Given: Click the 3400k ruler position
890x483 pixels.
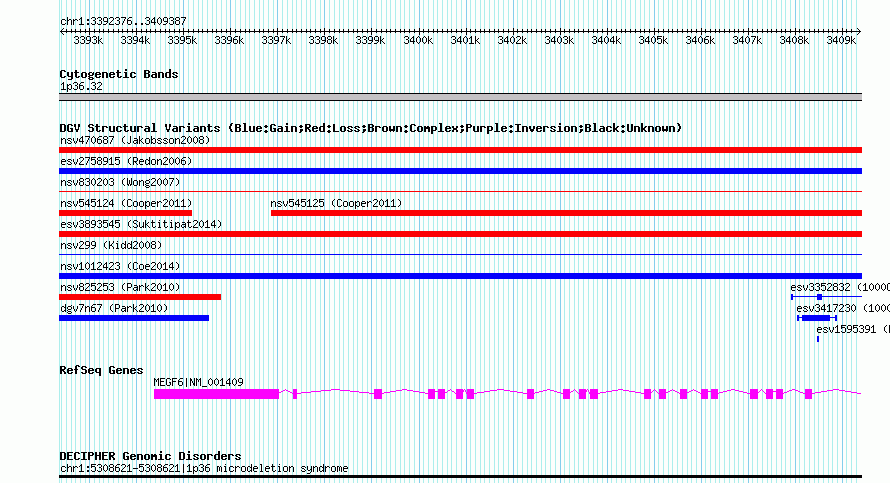Looking at the screenshot, I should [x=418, y=40].
